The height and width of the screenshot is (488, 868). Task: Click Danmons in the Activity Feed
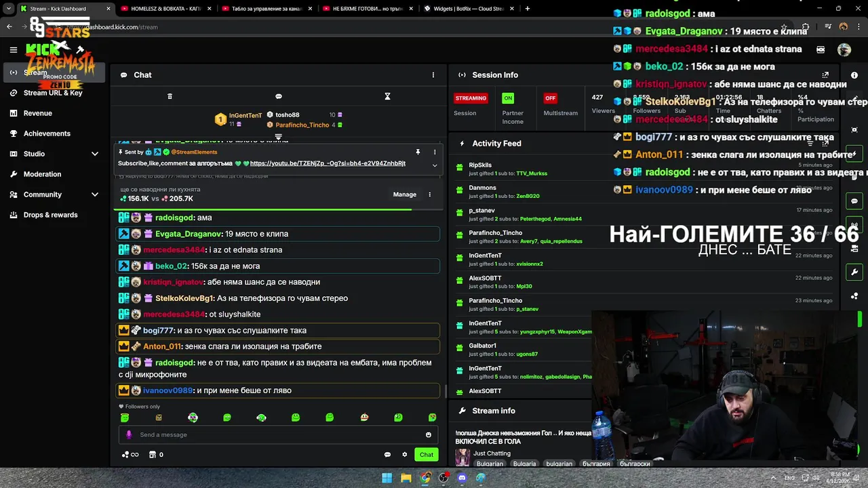(483, 188)
